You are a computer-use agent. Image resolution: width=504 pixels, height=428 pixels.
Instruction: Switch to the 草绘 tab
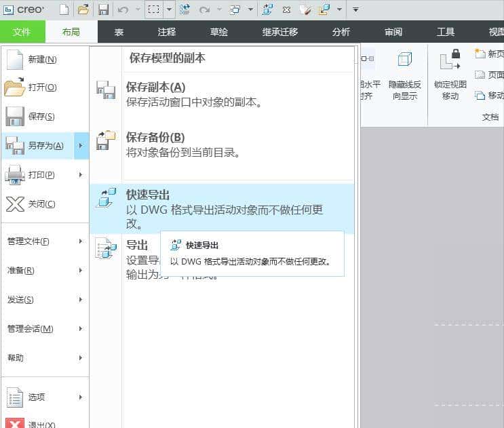[x=218, y=32]
